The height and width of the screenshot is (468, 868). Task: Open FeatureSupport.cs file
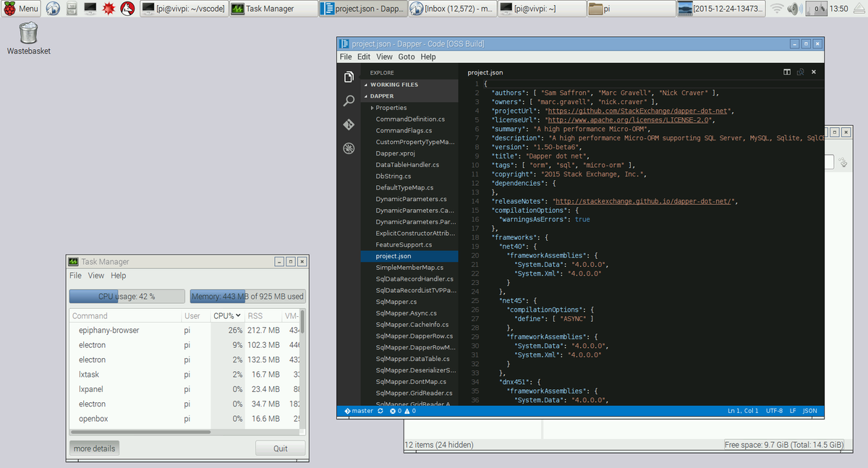click(x=409, y=244)
